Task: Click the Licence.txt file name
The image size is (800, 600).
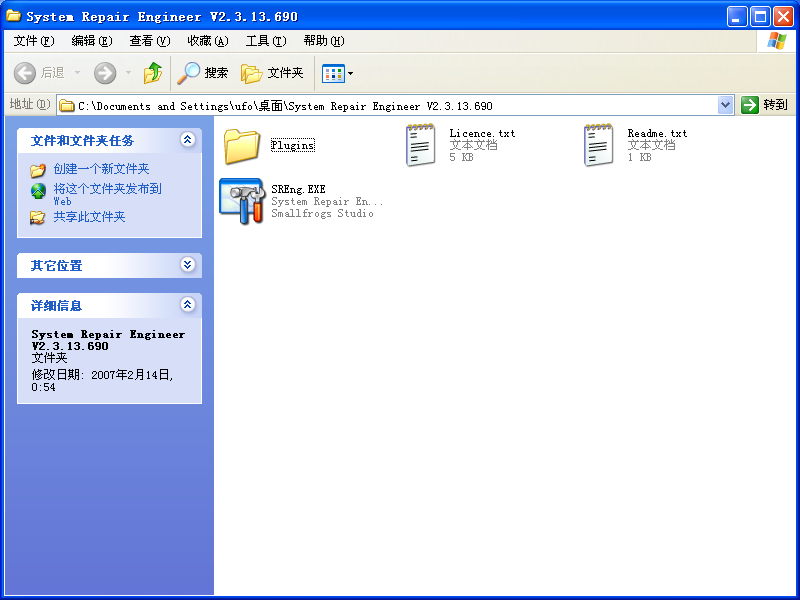Action: point(482,133)
